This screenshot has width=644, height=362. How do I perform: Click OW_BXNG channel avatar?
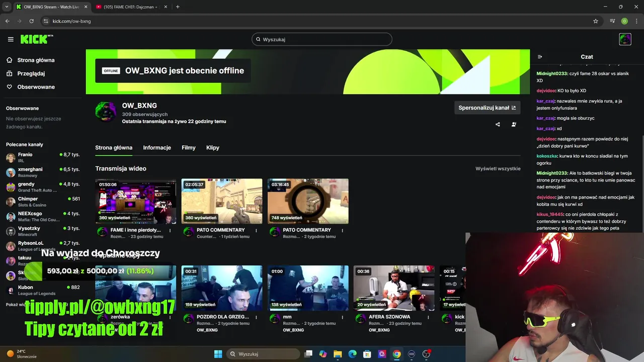[x=106, y=112]
